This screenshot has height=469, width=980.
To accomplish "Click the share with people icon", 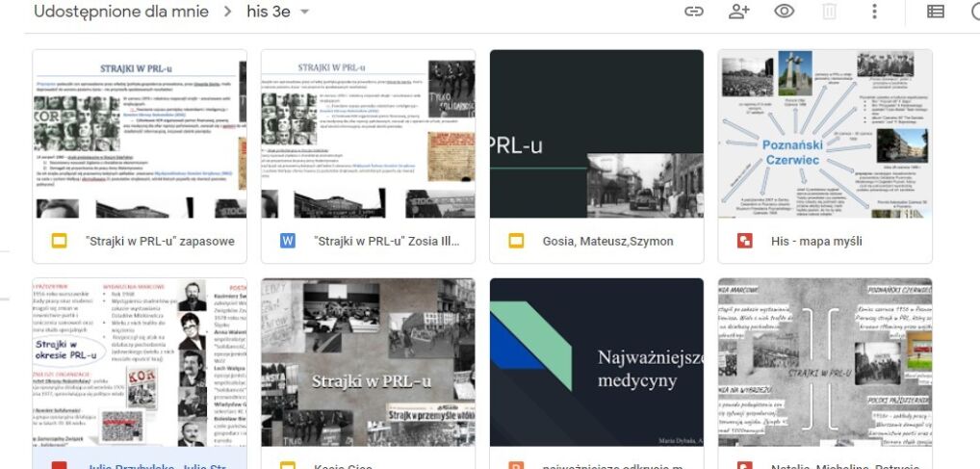I will [x=739, y=12].
